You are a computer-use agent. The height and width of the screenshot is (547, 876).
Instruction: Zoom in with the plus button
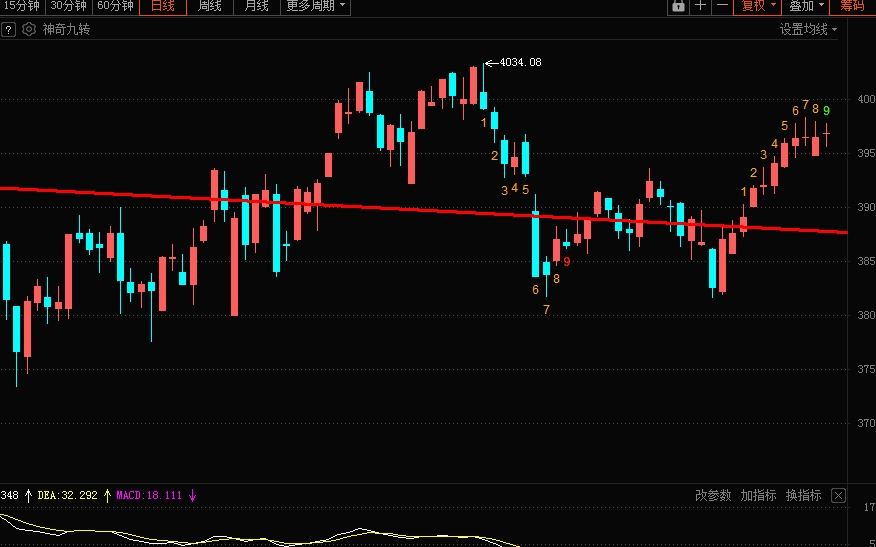[700, 6]
